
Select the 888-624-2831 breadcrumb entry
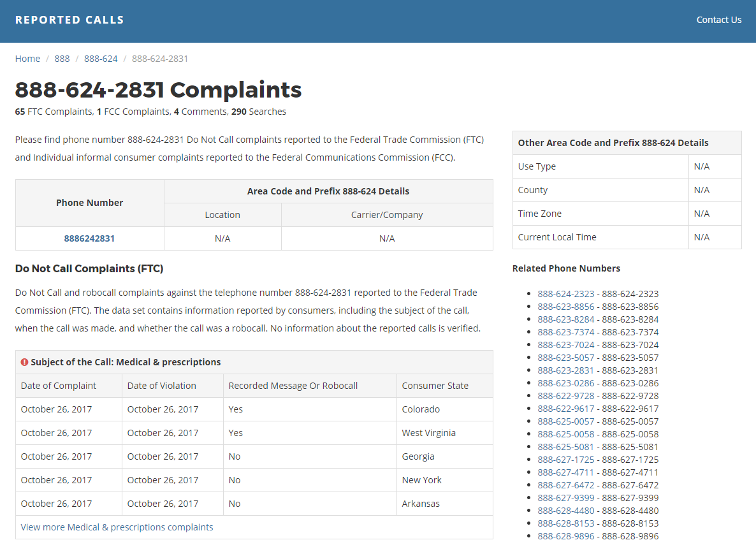pos(159,58)
